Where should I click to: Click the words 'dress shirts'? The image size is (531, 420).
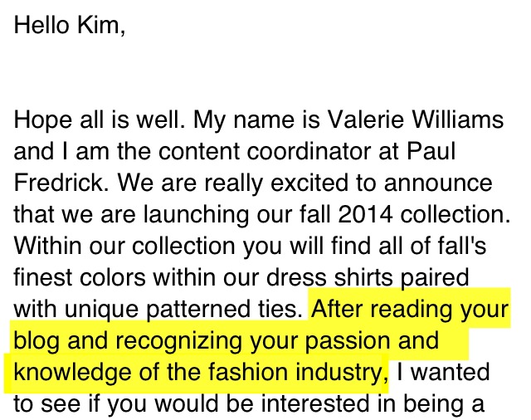click(329, 277)
